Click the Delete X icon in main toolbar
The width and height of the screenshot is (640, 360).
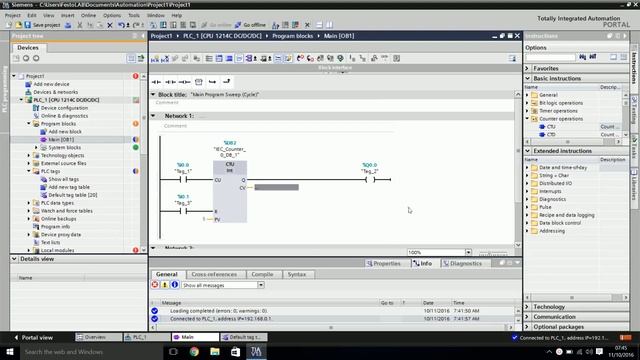tap(110, 25)
